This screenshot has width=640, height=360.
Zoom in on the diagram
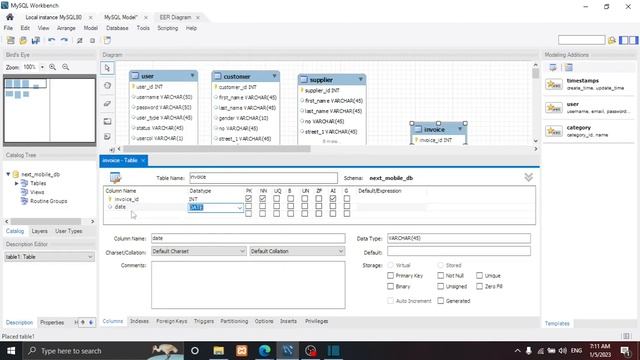[53, 67]
